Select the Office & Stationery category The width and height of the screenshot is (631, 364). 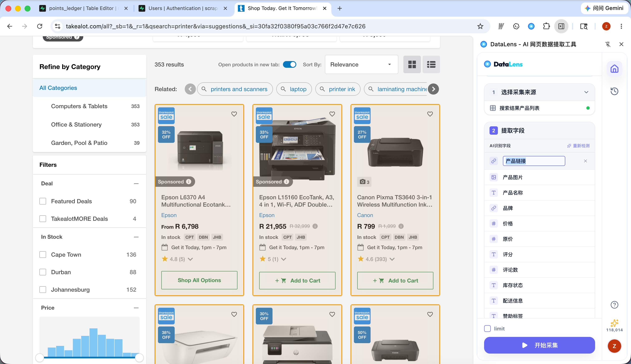[89, 124]
